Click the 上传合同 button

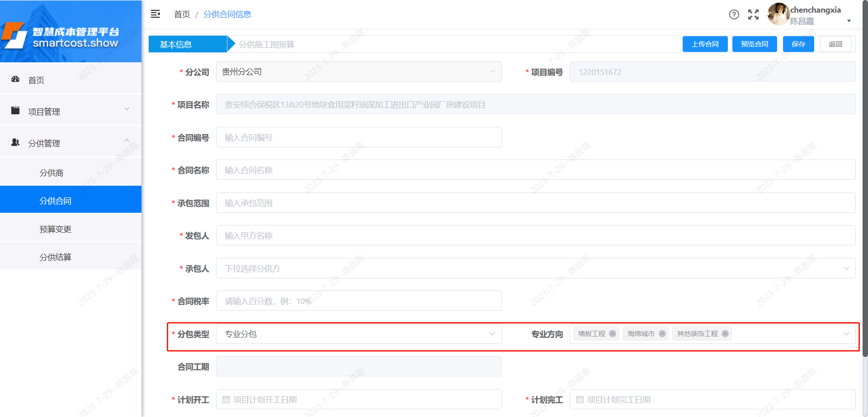(705, 44)
